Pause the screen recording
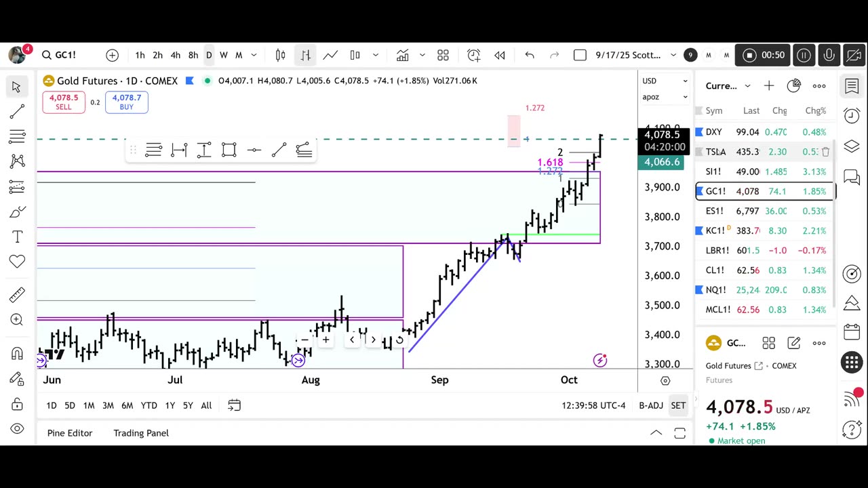The width and height of the screenshot is (868, 488). pyautogui.click(x=804, y=55)
